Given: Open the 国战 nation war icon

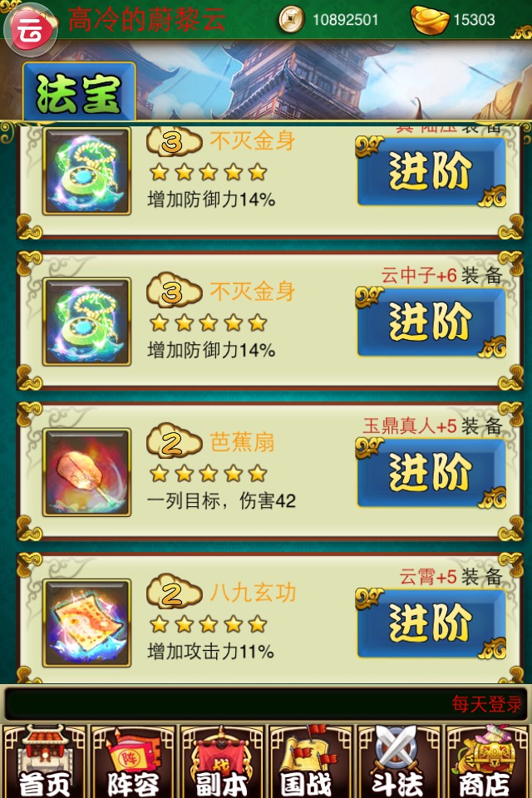Looking at the screenshot, I should pyautogui.click(x=310, y=761).
